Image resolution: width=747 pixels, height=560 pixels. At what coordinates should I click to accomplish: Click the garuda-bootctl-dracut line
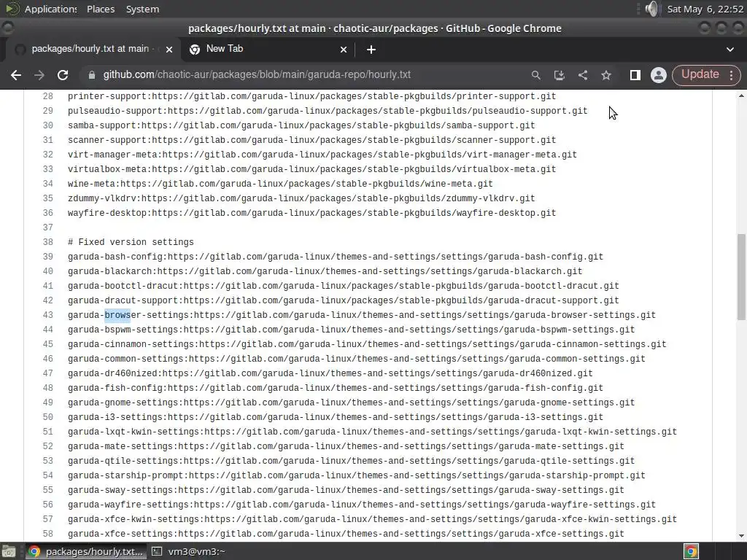[x=343, y=286]
